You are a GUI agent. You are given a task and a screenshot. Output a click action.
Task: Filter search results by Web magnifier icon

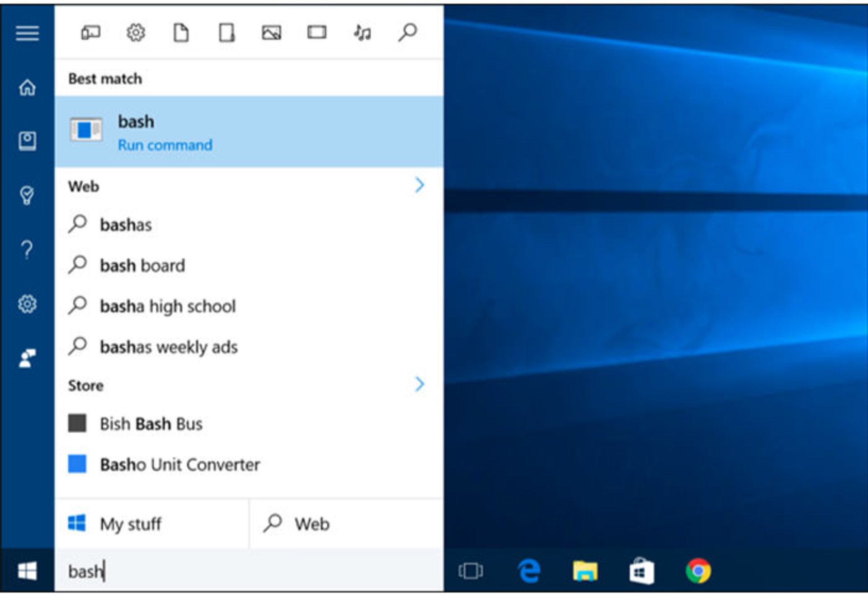(x=407, y=33)
